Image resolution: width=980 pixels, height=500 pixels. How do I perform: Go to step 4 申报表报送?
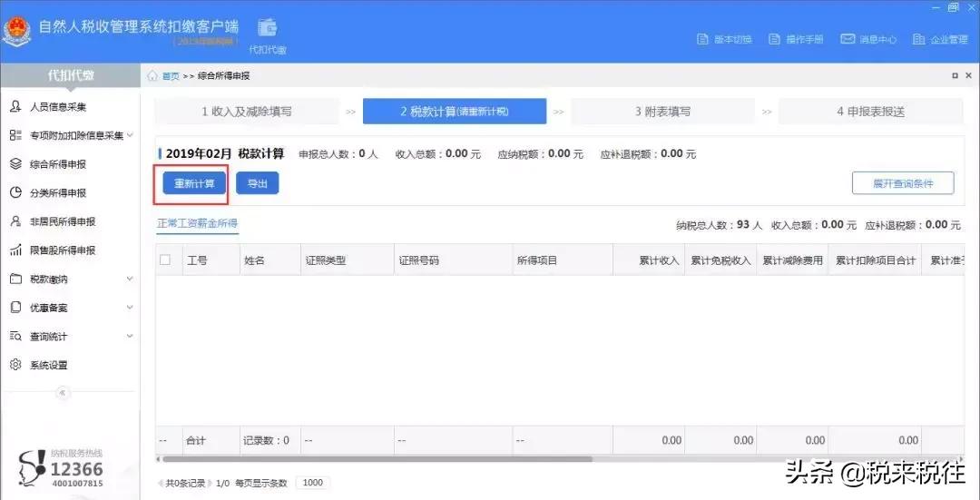pyautogui.click(x=870, y=112)
